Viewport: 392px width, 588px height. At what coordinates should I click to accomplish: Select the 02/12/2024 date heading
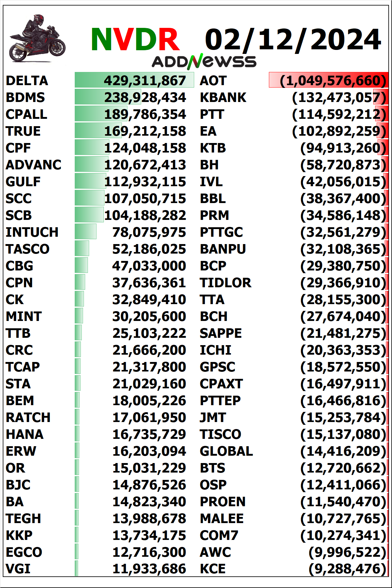pyautogui.click(x=293, y=40)
